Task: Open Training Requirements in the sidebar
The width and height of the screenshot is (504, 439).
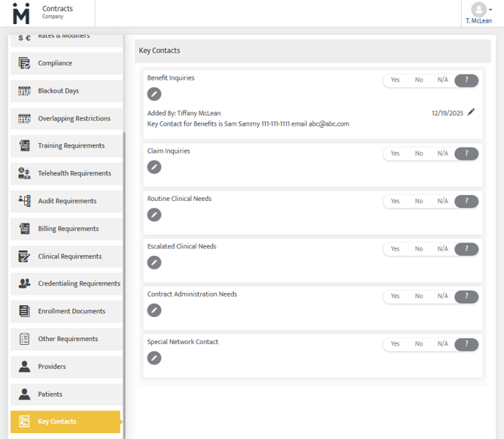Action: point(71,146)
